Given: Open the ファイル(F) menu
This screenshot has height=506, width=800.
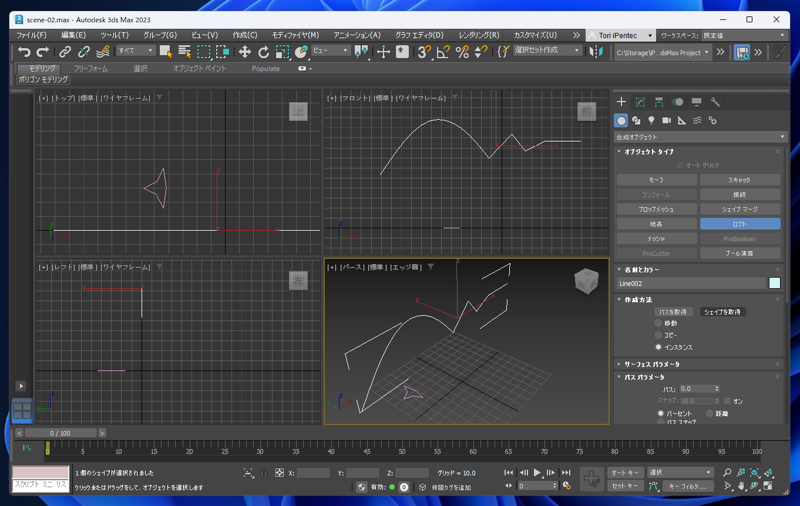Looking at the screenshot, I should (31, 35).
